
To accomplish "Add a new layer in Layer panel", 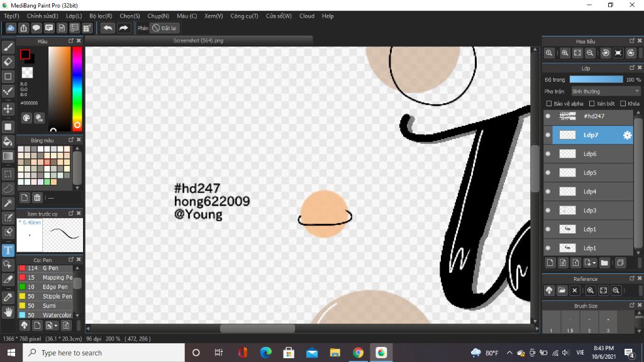I will (x=550, y=263).
